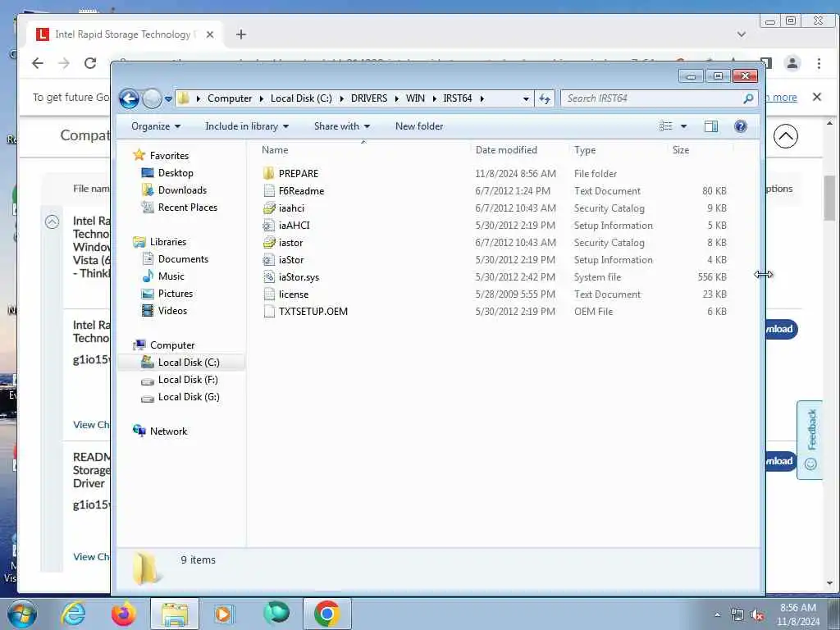The width and height of the screenshot is (840, 630).
Task: Reload the page in Chrome
Action: (90, 63)
